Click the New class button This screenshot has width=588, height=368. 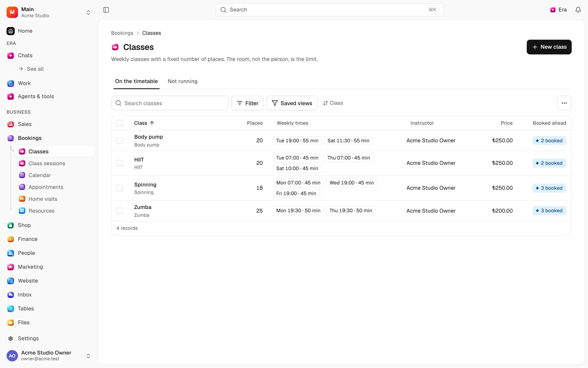point(549,47)
